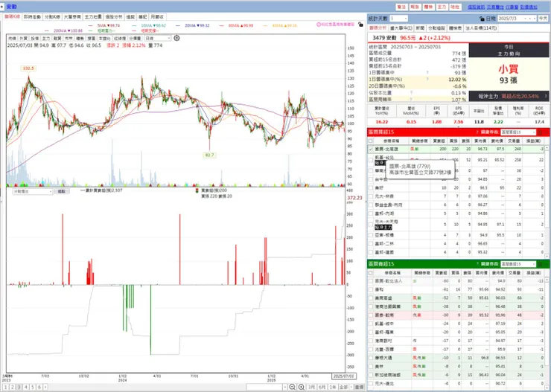Expand the 分點進出 indicator dropdown

click(33, 191)
